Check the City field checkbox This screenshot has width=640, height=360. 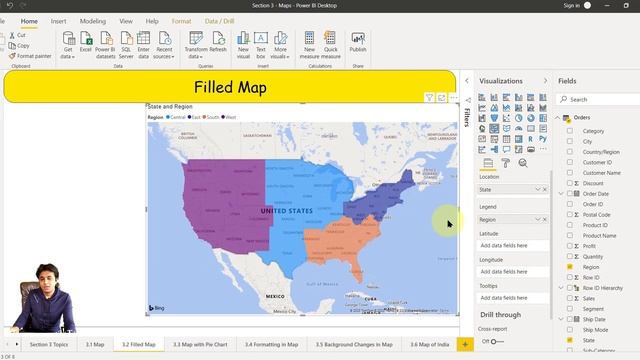click(570, 141)
